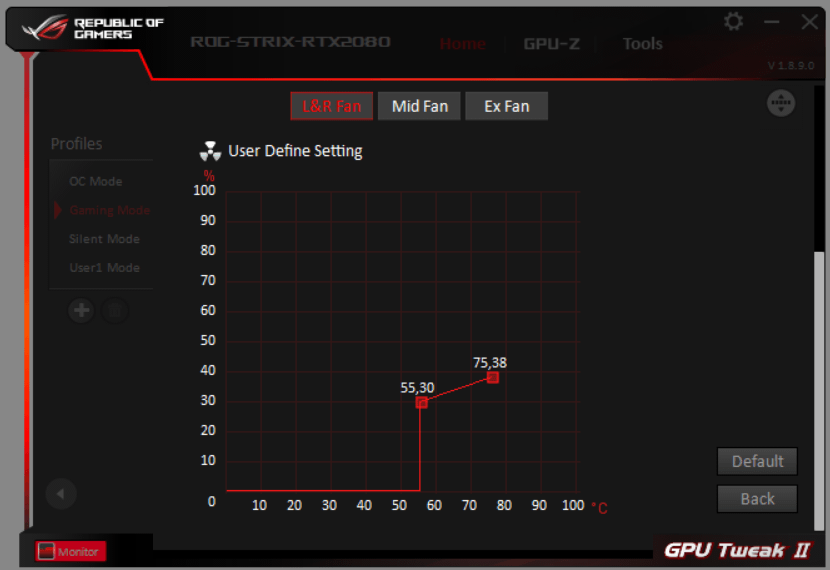
Task: Click the Back button
Action: point(757,499)
